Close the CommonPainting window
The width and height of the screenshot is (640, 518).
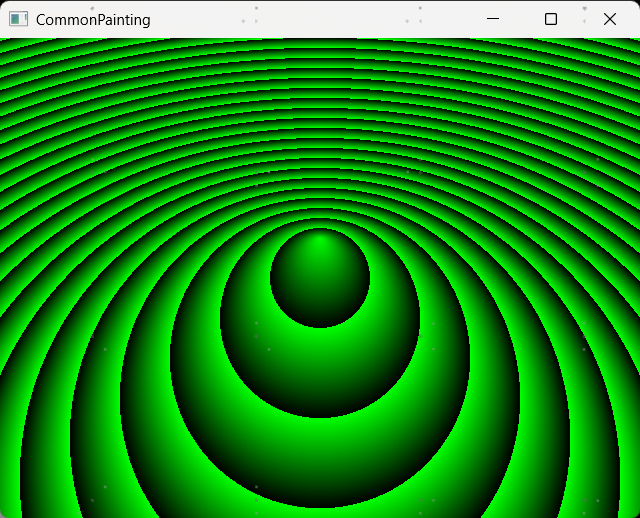610,19
